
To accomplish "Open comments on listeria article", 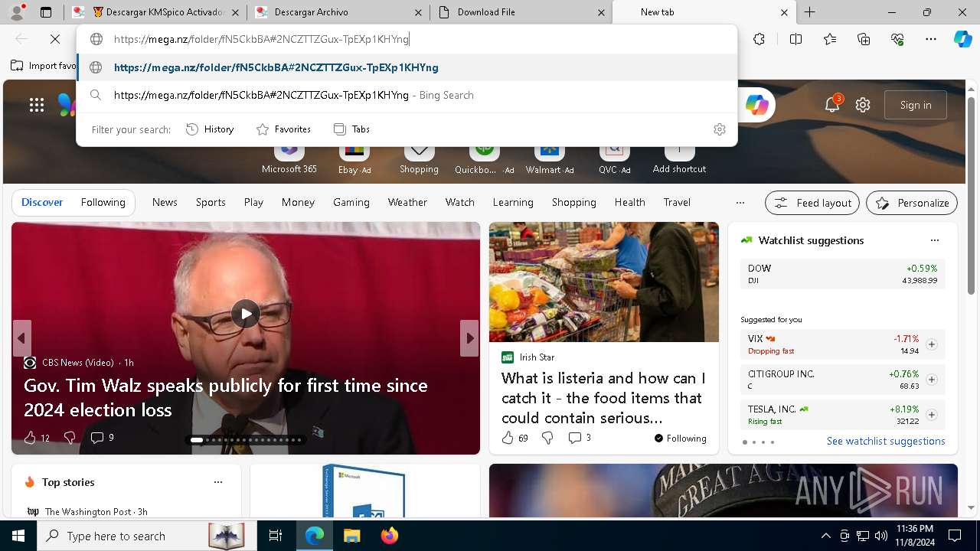I will [x=579, y=438].
